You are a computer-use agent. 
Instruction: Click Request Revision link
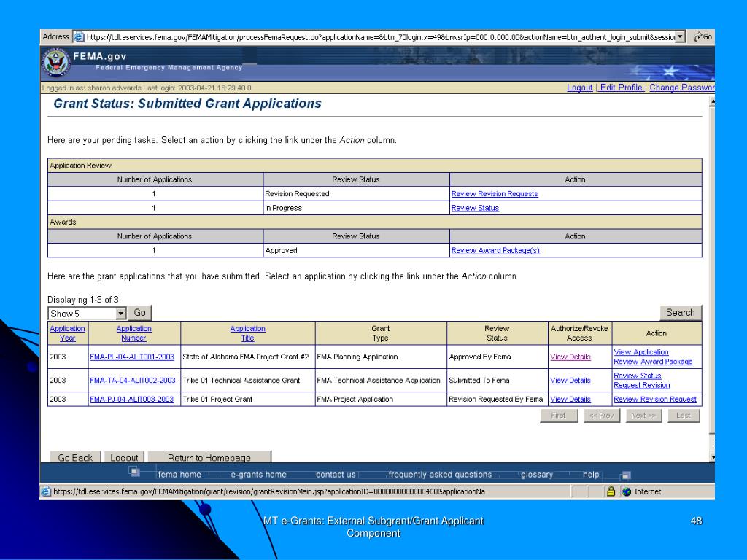642,385
